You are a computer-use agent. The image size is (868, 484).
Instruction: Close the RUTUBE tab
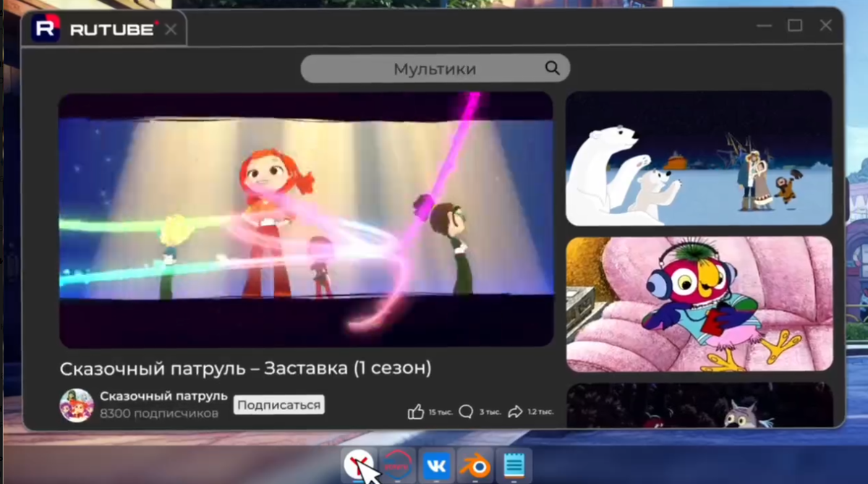[x=171, y=29]
